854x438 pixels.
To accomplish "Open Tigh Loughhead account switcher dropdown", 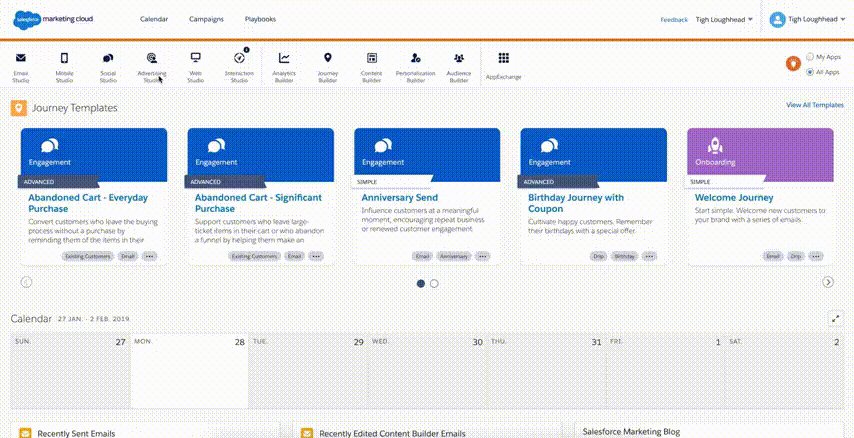I will tap(724, 20).
